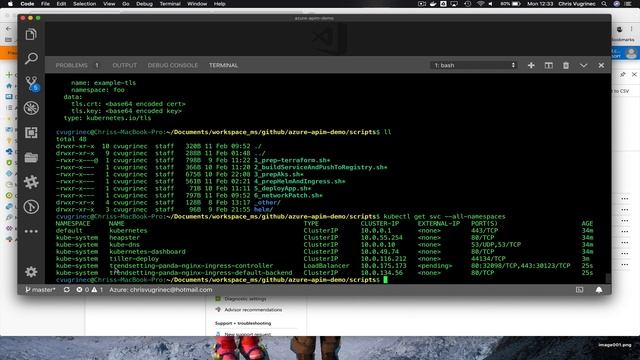Show errors and warnings count in status bar
Image resolution: width=640 pixels, height=360 pixels.
click(x=89, y=290)
